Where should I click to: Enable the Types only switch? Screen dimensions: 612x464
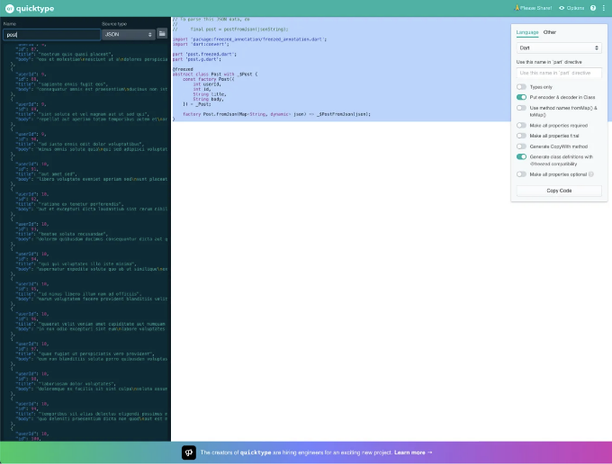pyautogui.click(x=521, y=87)
